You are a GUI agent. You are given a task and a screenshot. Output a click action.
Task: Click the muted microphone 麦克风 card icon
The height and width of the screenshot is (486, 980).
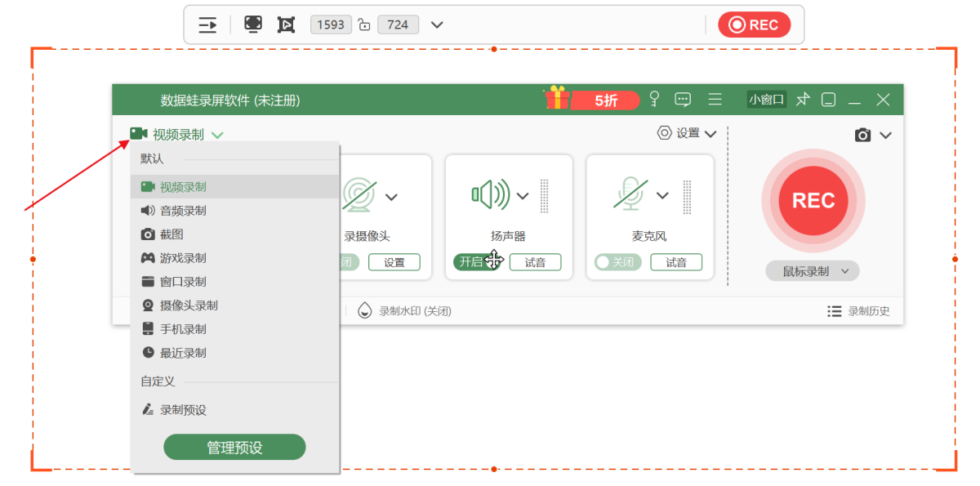(x=630, y=194)
